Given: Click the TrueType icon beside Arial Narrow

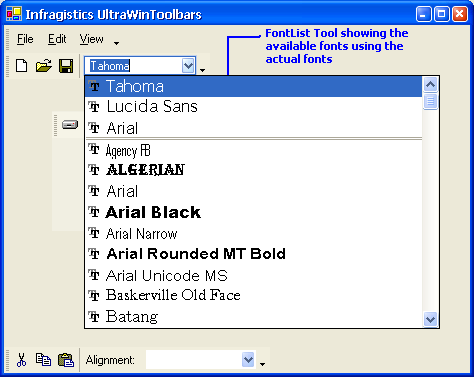Looking at the screenshot, I should point(94,233).
